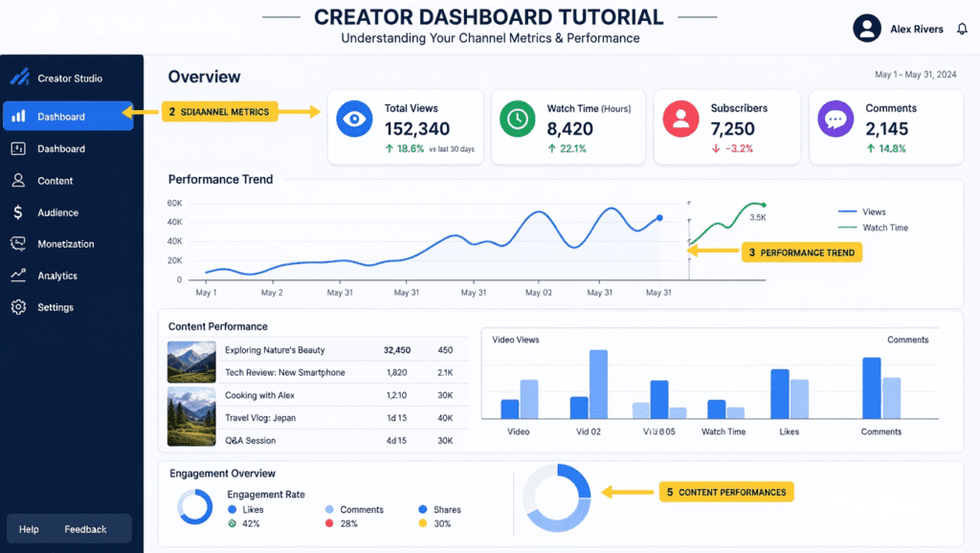Toggle the Watch Time series in chart legend
Image resolution: width=980 pixels, height=553 pixels.
click(873, 228)
